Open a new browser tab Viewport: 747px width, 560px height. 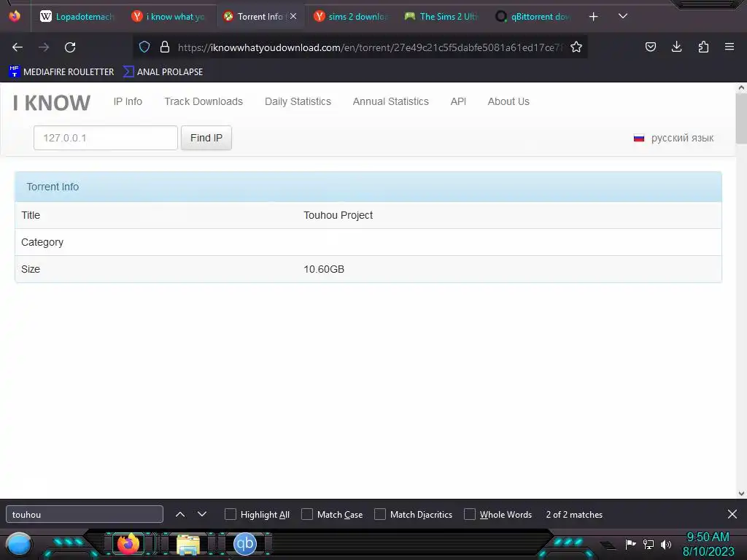pos(594,17)
